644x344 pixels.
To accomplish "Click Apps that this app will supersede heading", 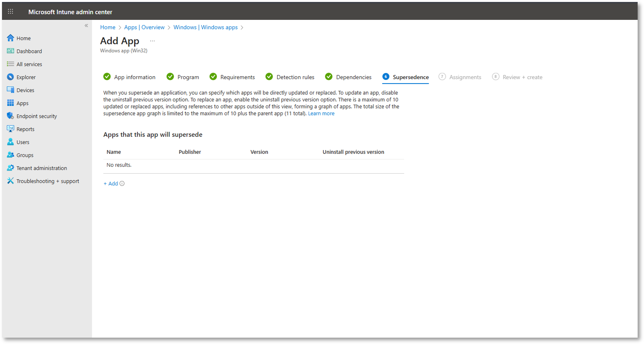I will [153, 134].
